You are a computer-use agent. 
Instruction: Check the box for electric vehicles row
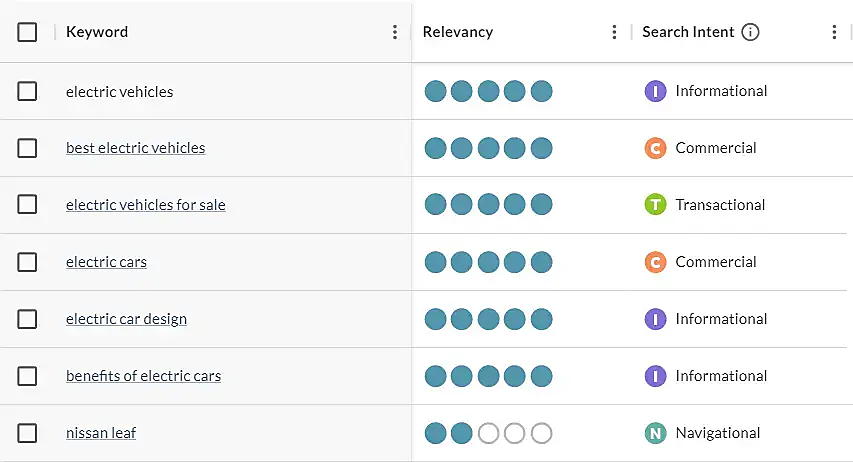click(x=27, y=91)
